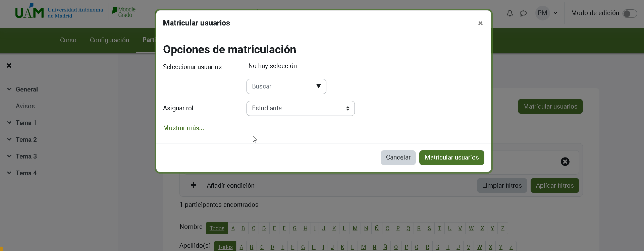Click 'Seleccionar usuarios' label
Image resolution: width=644 pixels, height=251 pixels.
(192, 67)
